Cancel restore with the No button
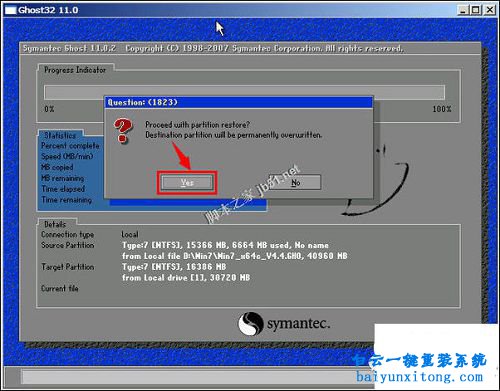The height and width of the screenshot is (391, 500). 295,182
